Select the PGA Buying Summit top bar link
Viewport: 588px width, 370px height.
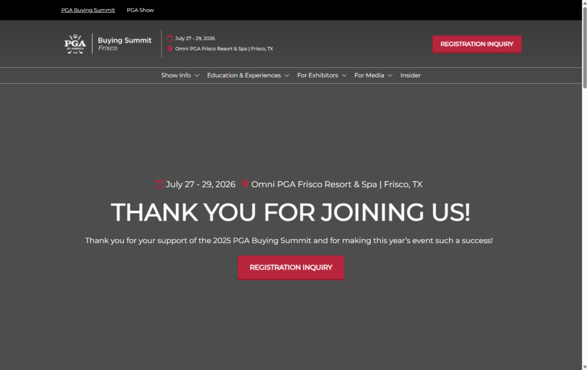point(88,10)
